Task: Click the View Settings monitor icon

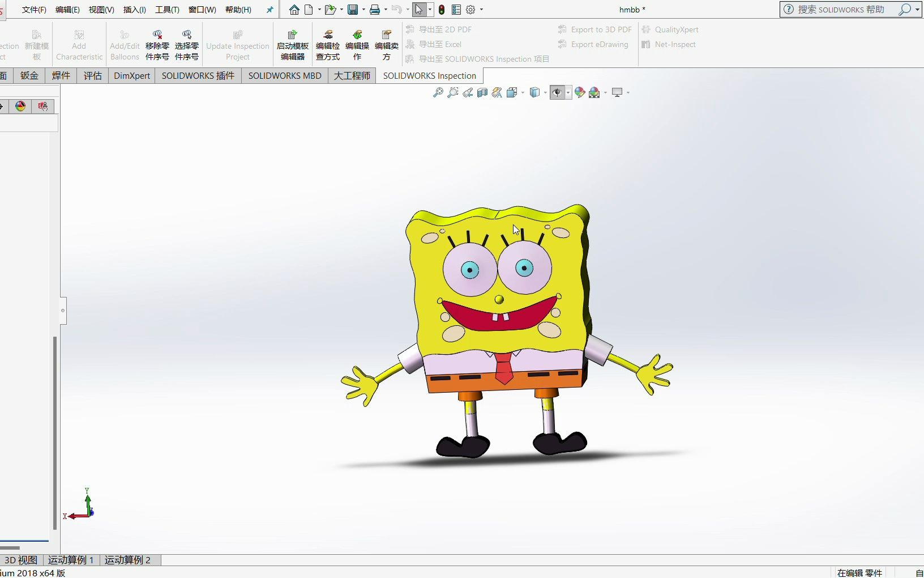Action: point(617,92)
